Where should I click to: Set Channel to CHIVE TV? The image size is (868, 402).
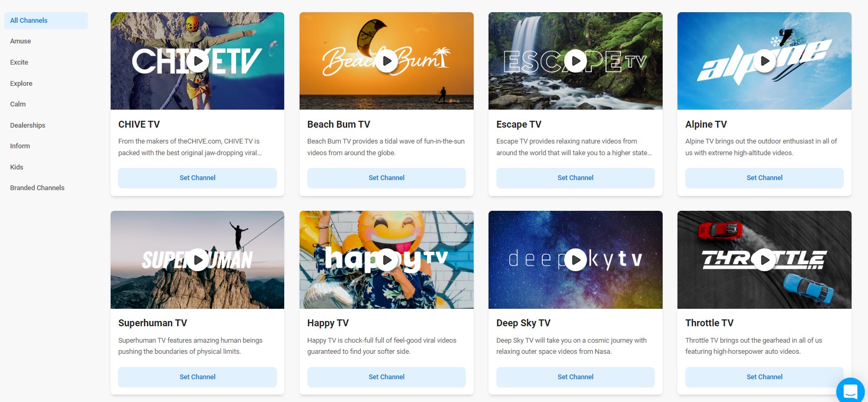[x=197, y=178]
